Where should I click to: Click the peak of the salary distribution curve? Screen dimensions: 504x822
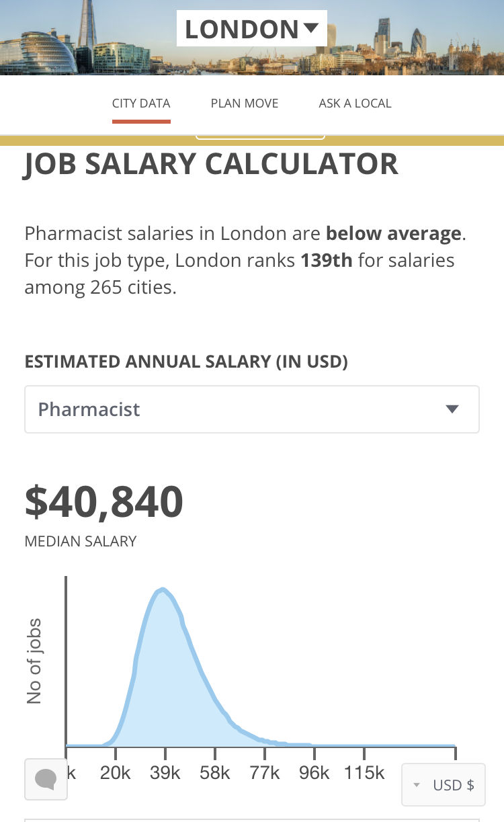162,590
